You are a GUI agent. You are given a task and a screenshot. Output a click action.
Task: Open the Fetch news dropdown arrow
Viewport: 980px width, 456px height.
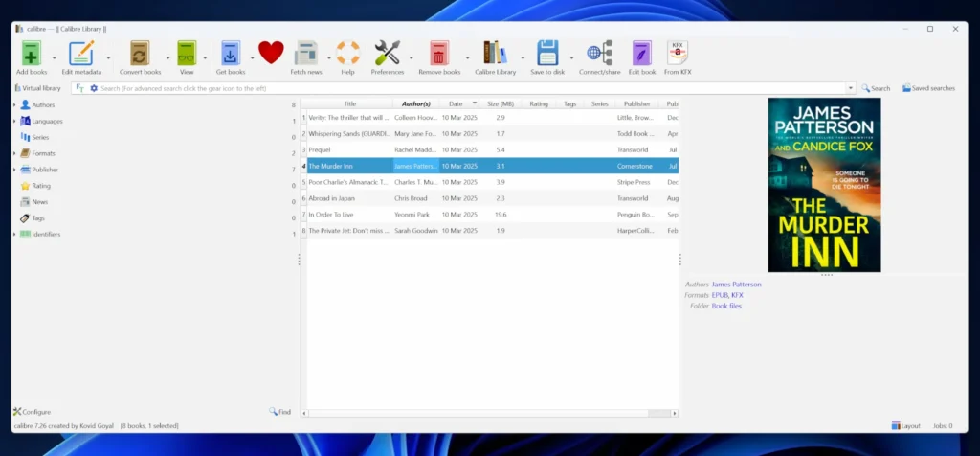click(x=329, y=57)
